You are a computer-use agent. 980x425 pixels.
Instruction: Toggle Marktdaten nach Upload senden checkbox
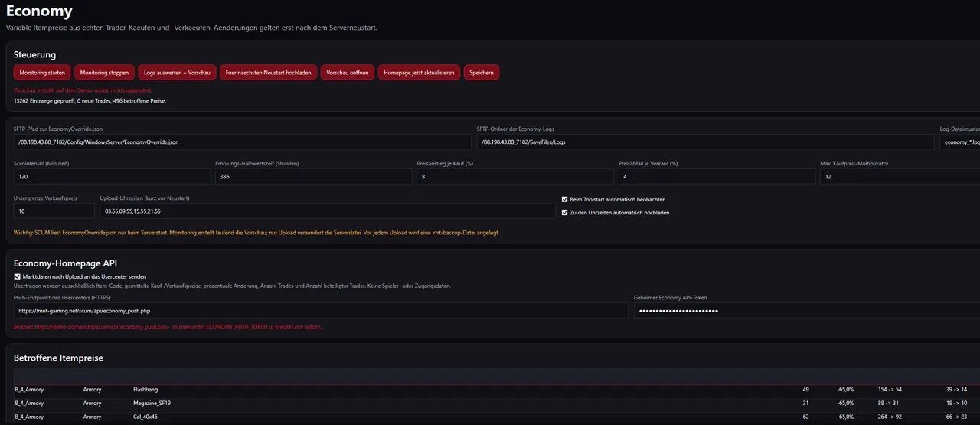point(18,276)
